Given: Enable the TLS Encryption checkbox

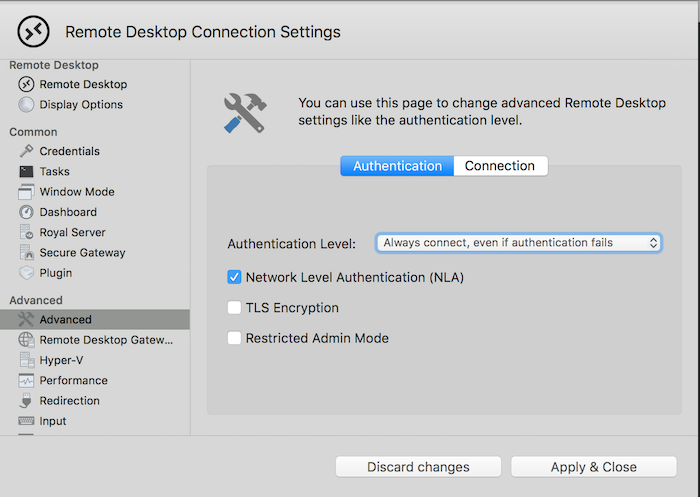Looking at the screenshot, I should (x=235, y=308).
